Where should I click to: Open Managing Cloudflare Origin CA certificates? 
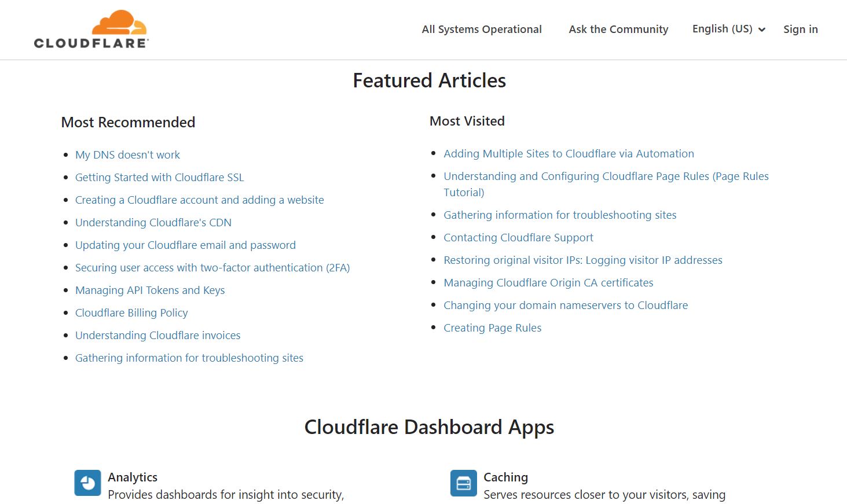point(548,282)
